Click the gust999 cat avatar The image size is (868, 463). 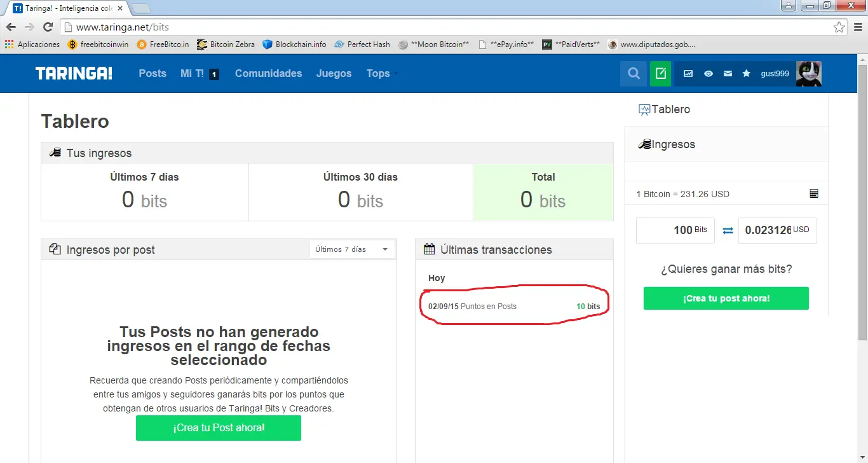[x=809, y=74]
